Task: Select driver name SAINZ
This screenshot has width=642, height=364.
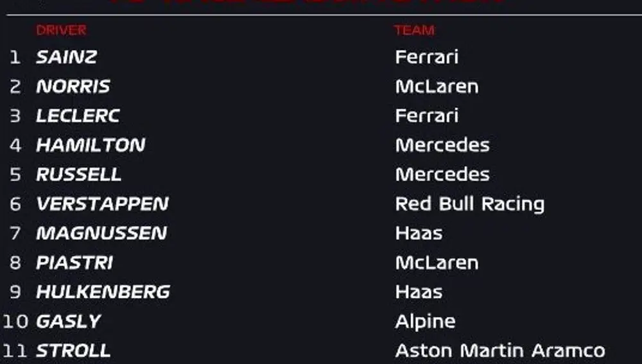Action: click(66, 57)
